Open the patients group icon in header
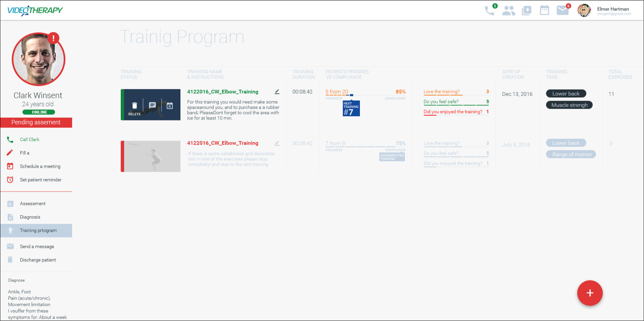644x321 pixels. [508, 11]
